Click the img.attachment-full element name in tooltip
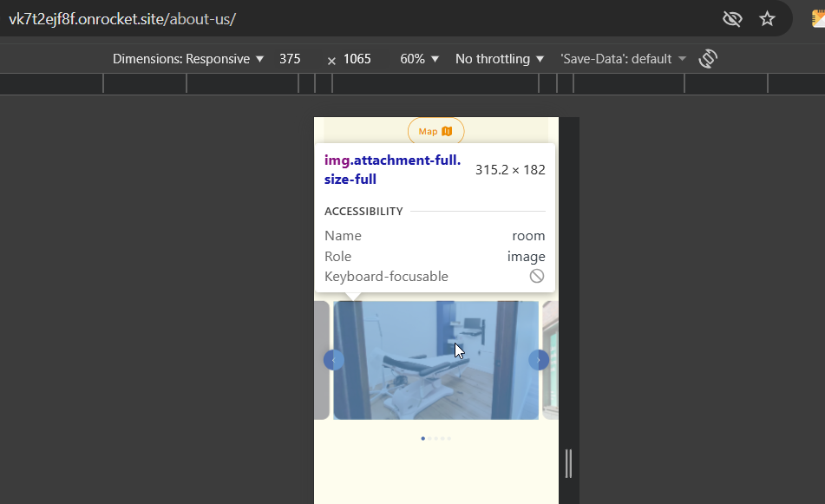The height and width of the screenshot is (504, 825). point(392,169)
